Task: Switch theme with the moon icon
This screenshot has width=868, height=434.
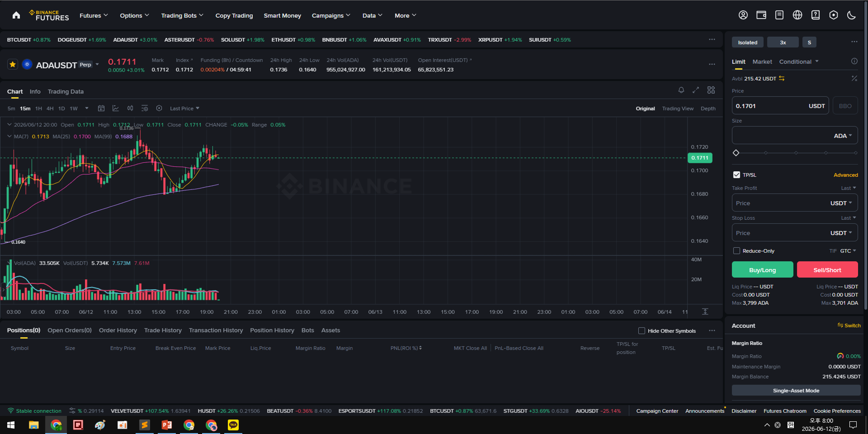Action: tap(852, 15)
